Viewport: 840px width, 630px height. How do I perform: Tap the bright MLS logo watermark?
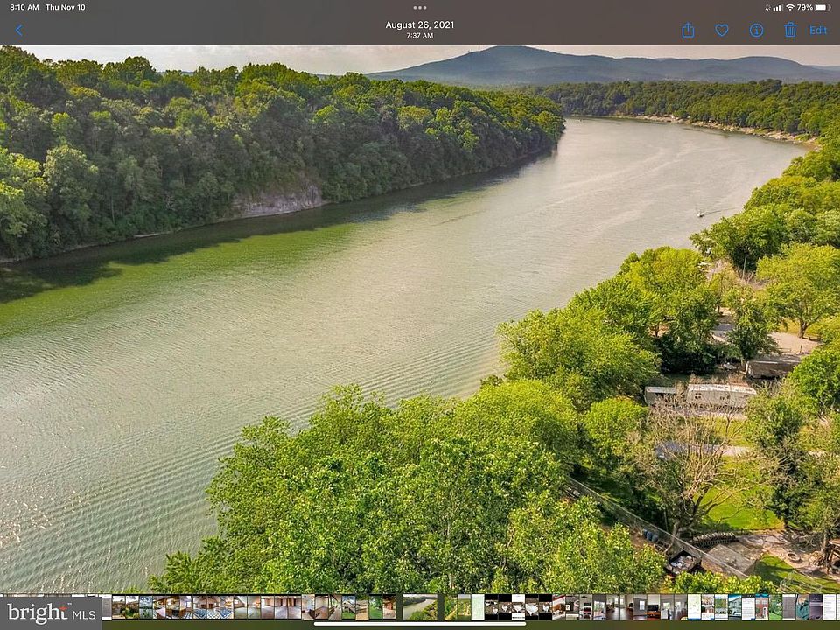(x=50, y=612)
